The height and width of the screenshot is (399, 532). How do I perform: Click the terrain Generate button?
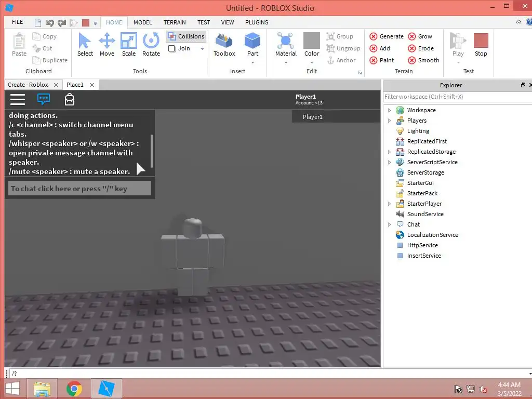(387, 37)
